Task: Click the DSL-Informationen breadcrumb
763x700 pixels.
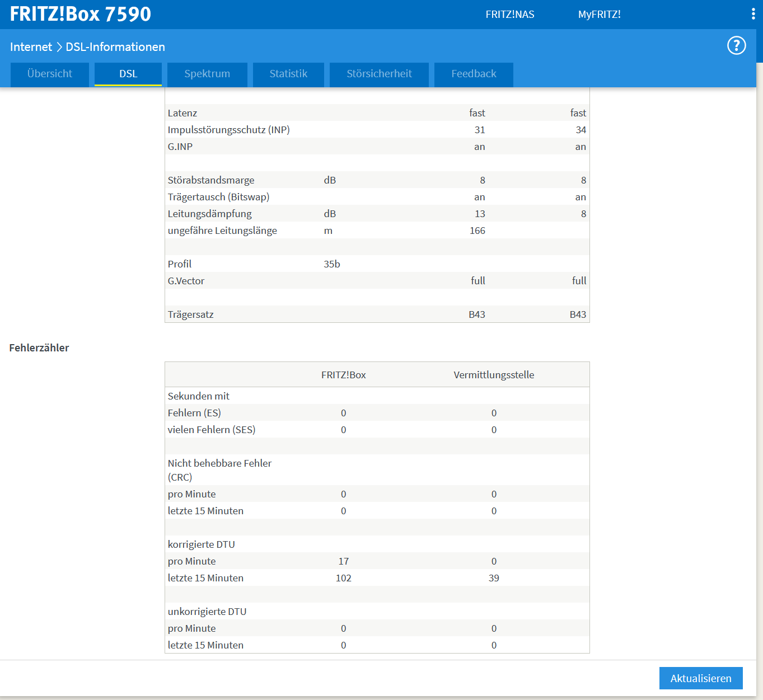Action: [115, 47]
